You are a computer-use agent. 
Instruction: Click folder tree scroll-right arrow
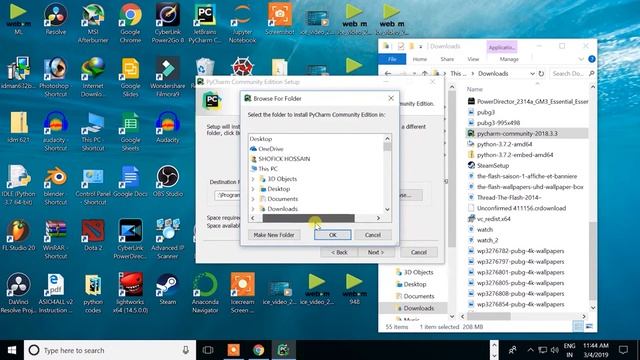(x=378, y=218)
